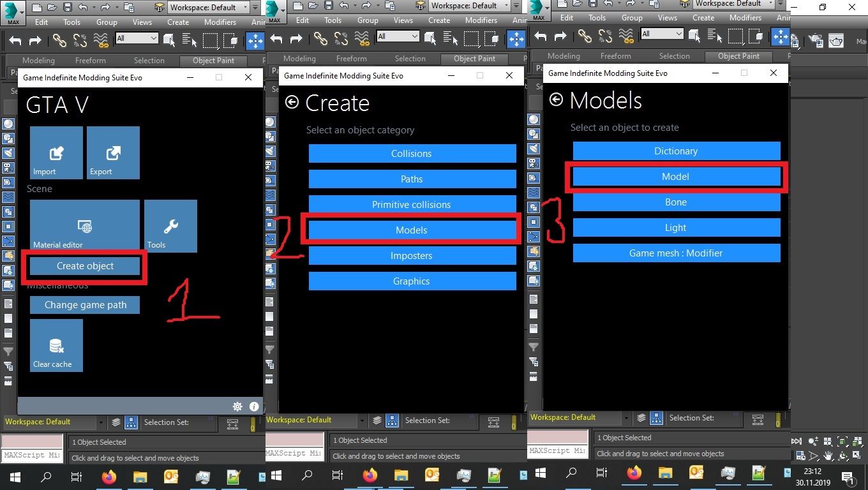This screenshot has height=490, width=868.
Task: Click Bind to Space Warp in the right window
Action: click(626, 36)
